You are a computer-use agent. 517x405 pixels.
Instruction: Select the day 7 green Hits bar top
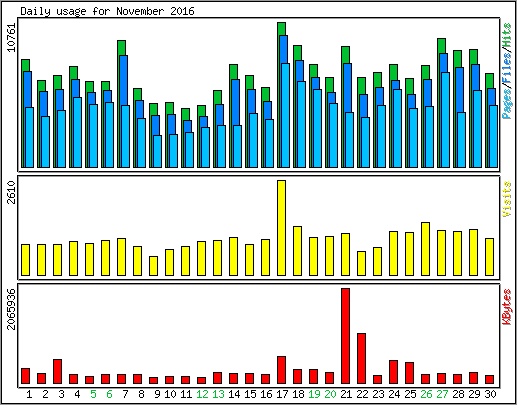[x=121, y=48]
